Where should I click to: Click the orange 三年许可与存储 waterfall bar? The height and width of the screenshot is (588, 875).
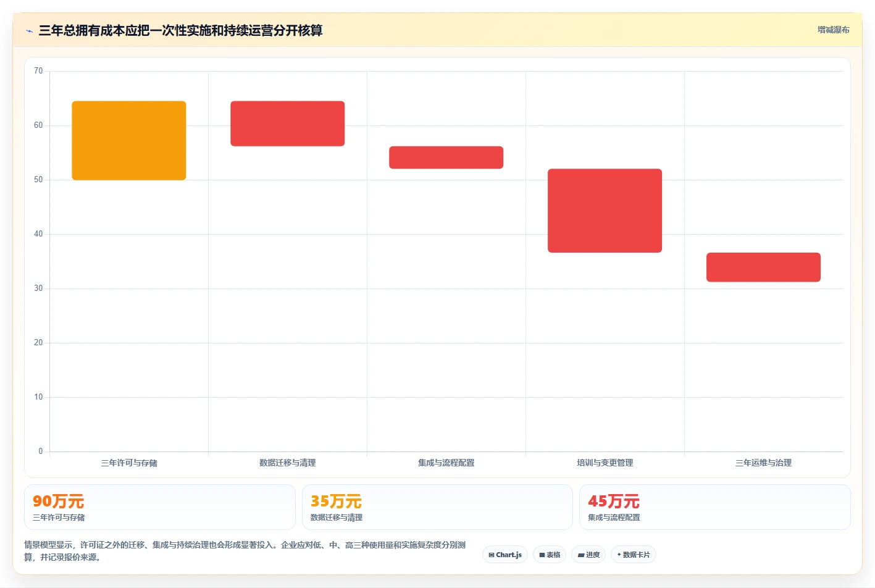pos(129,141)
